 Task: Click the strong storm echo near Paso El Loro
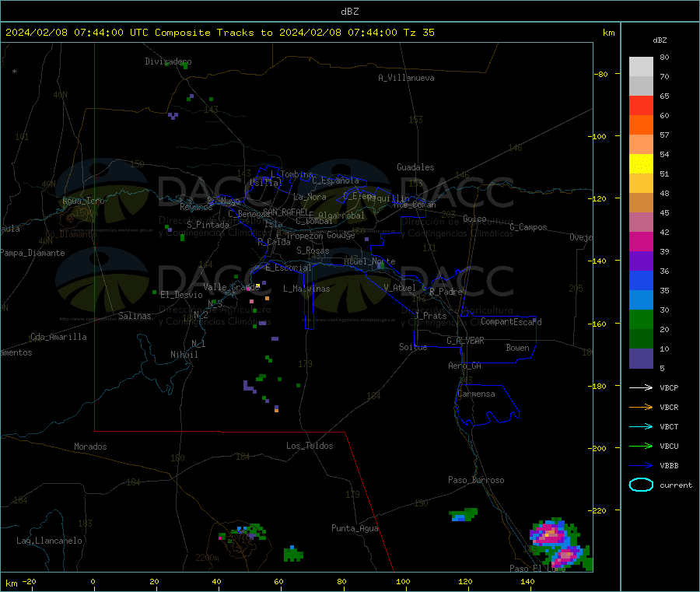coord(562,545)
